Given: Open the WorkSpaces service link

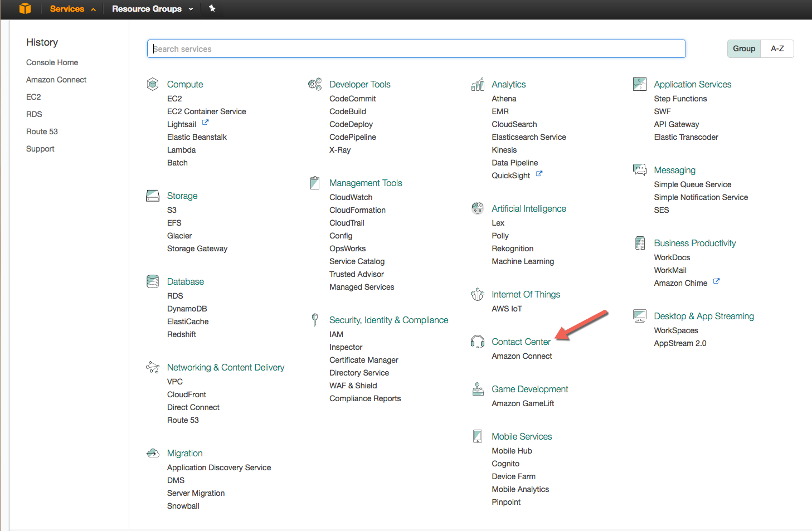Looking at the screenshot, I should click(675, 330).
